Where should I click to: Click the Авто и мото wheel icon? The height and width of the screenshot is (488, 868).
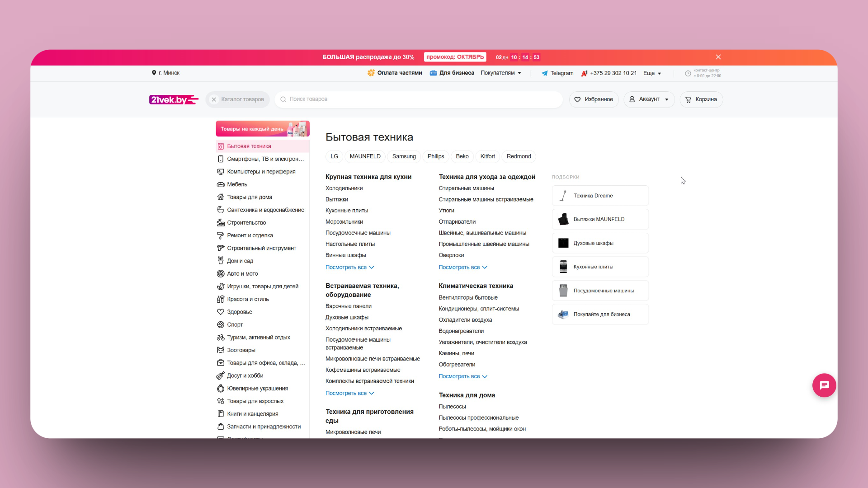[221, 274]
